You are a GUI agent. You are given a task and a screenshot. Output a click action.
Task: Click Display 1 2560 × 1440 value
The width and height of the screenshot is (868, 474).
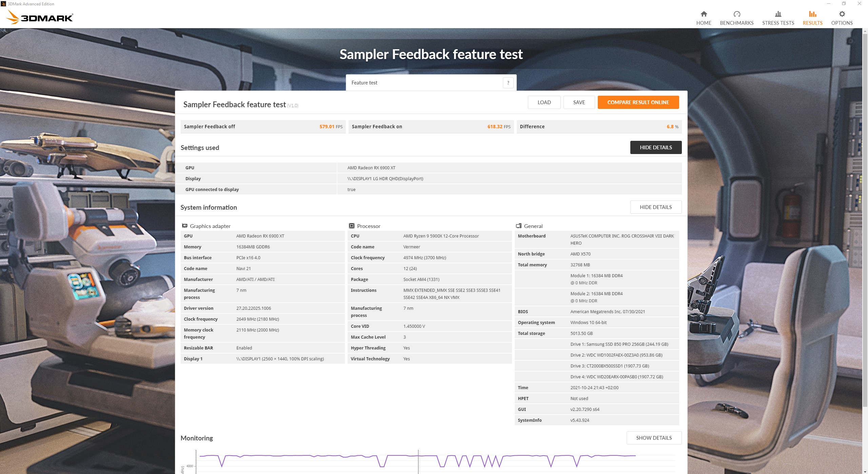pos(280,359)
